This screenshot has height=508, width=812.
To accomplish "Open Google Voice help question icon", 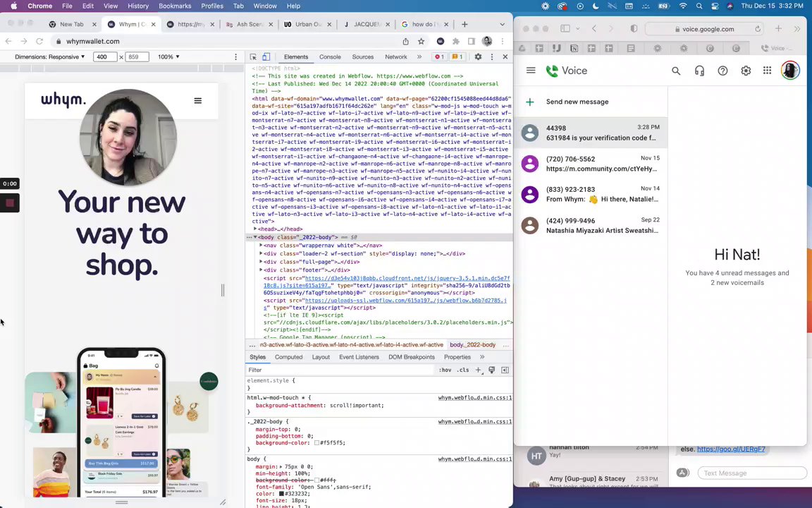I will (722, 71).
